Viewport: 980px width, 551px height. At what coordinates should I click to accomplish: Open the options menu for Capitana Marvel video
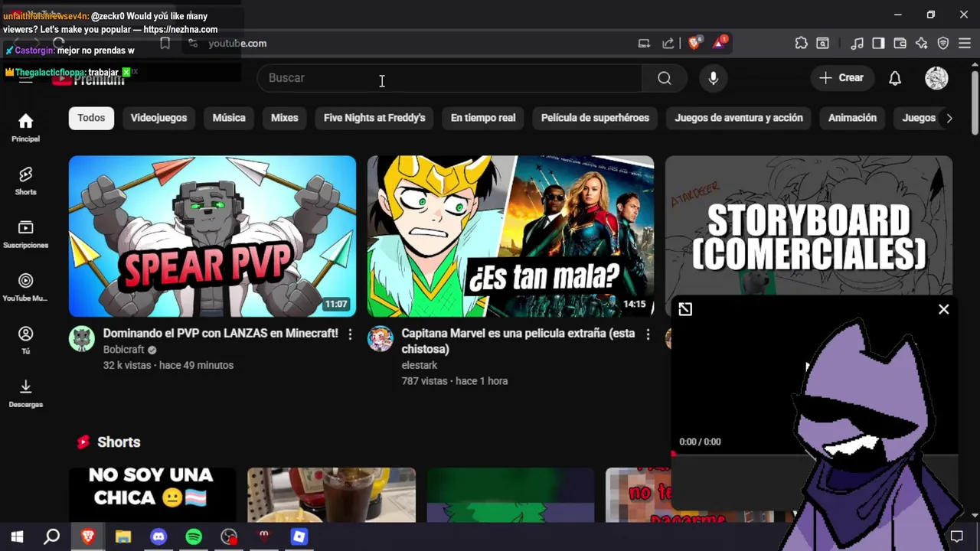[x=648, y=334]
